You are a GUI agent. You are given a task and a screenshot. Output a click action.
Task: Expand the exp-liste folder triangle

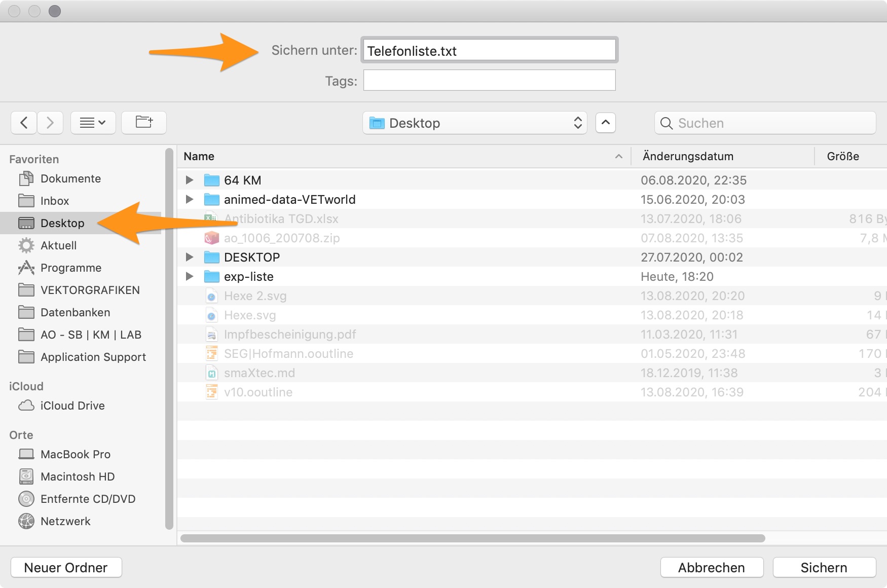[x=190, y=276]
